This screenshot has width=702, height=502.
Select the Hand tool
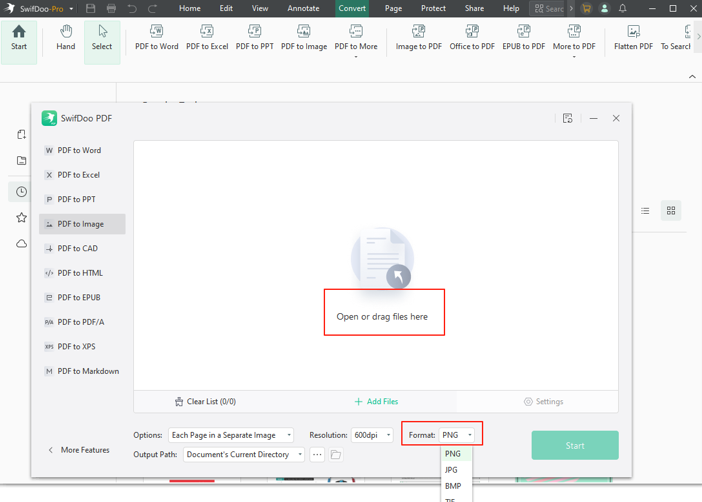[x=66, y=38]
